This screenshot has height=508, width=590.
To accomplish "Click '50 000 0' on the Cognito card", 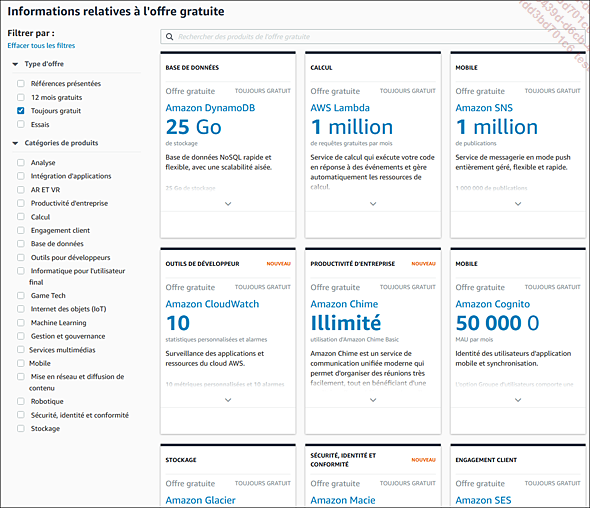I will (497, 323).
